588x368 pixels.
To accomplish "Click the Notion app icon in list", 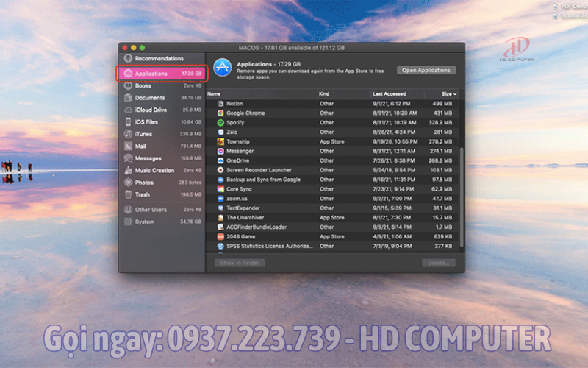I will (220, 104).
